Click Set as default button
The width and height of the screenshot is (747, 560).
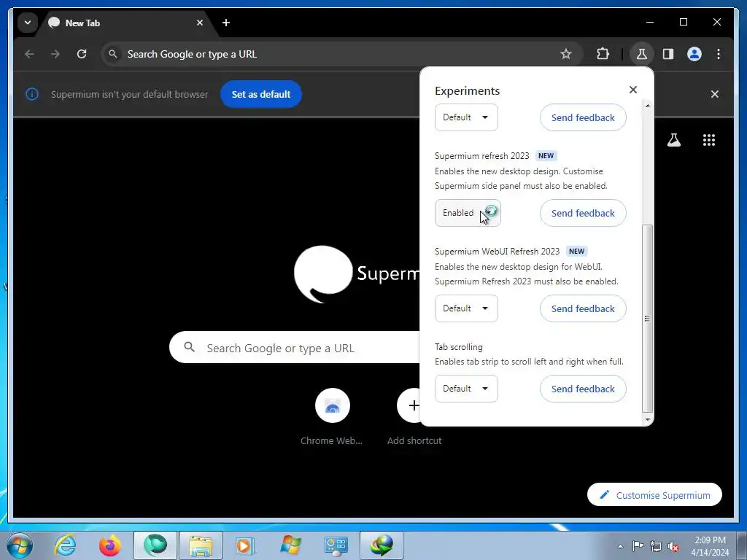coord(260,94)
